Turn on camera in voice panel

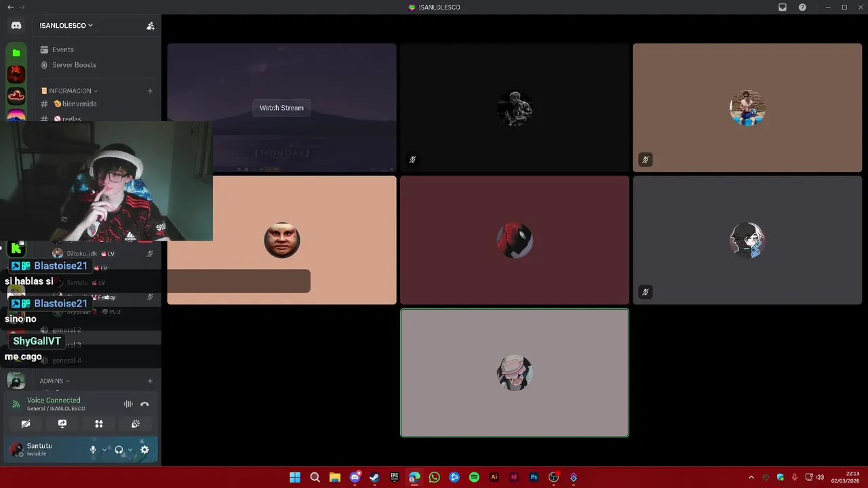click(x=26, y=424)
